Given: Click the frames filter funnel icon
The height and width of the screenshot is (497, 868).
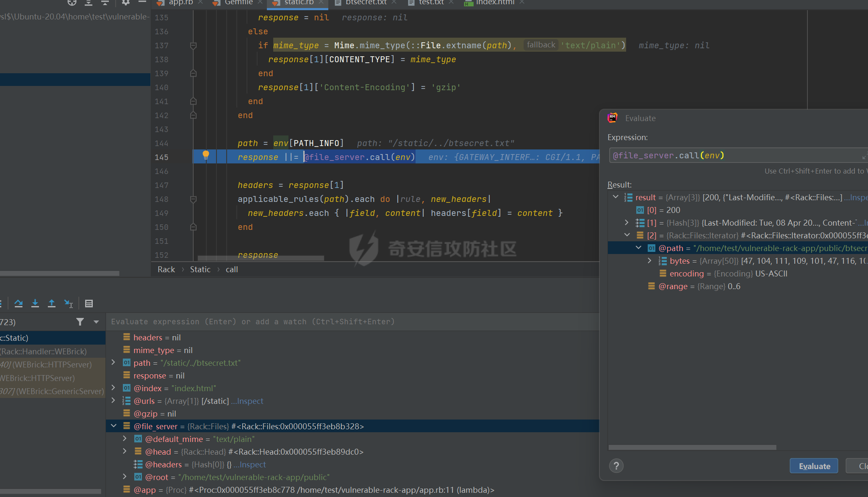Looking at the screenshot, I should [80, 322].
